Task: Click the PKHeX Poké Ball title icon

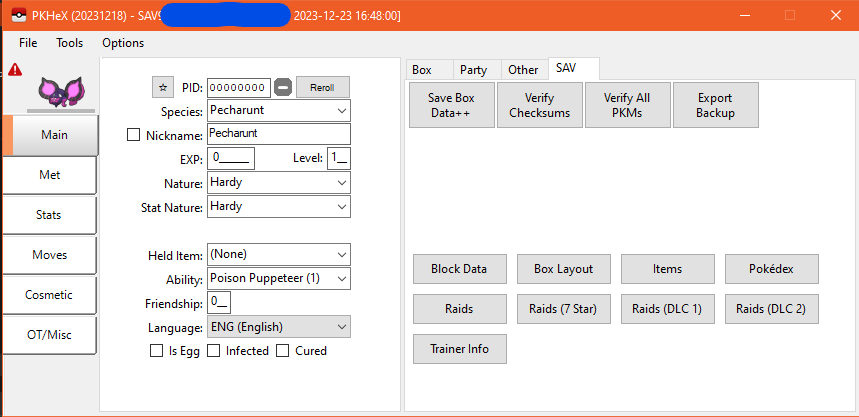Action: coord(18,15)
